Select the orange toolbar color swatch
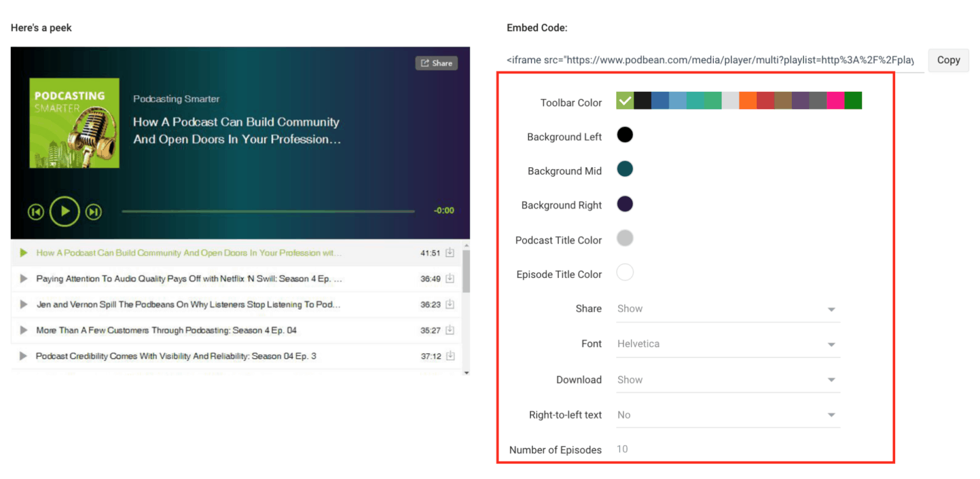 pos(748,100)
